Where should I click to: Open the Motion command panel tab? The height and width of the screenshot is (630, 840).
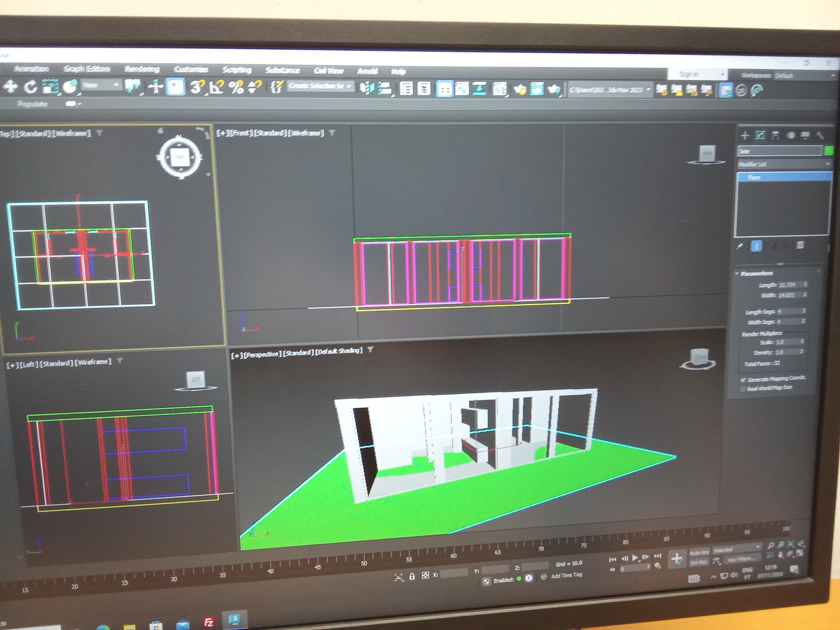tap(790, 136)
